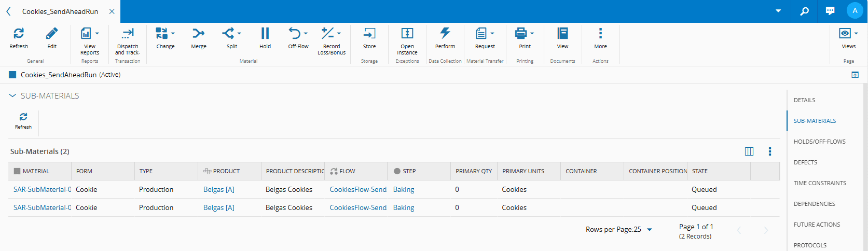Collapse the SUB-MATERIALS section

12,96
